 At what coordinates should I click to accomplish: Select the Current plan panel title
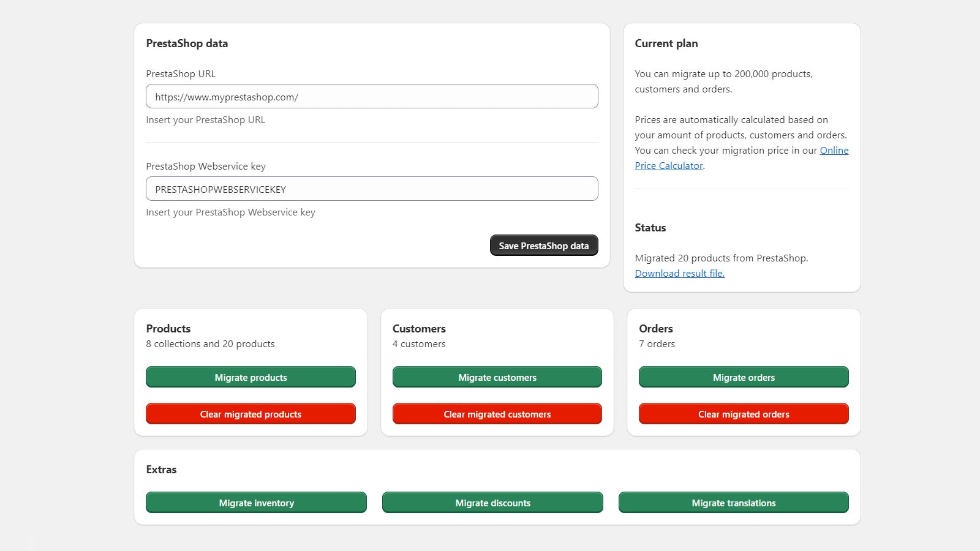tap(666, 43)
